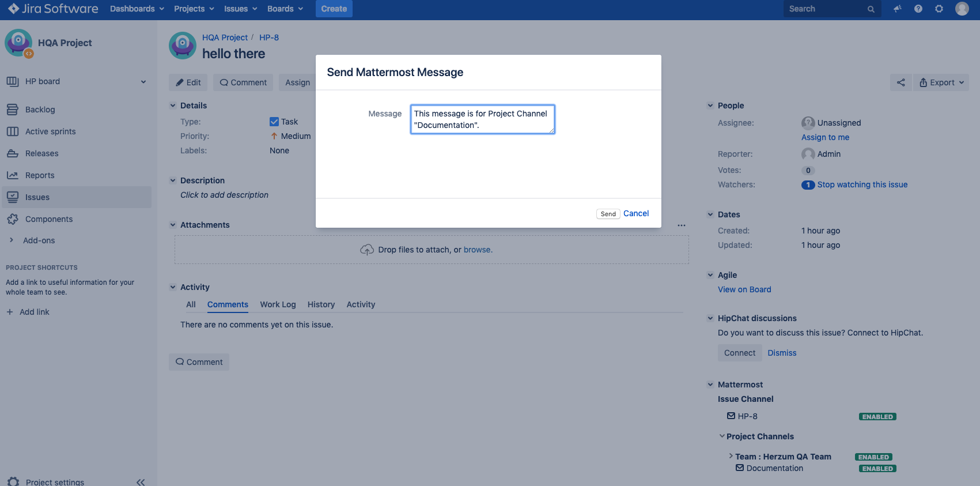Open the Dashboards dropdown menu
Screen dimensions: 980x486
[137, 9]
